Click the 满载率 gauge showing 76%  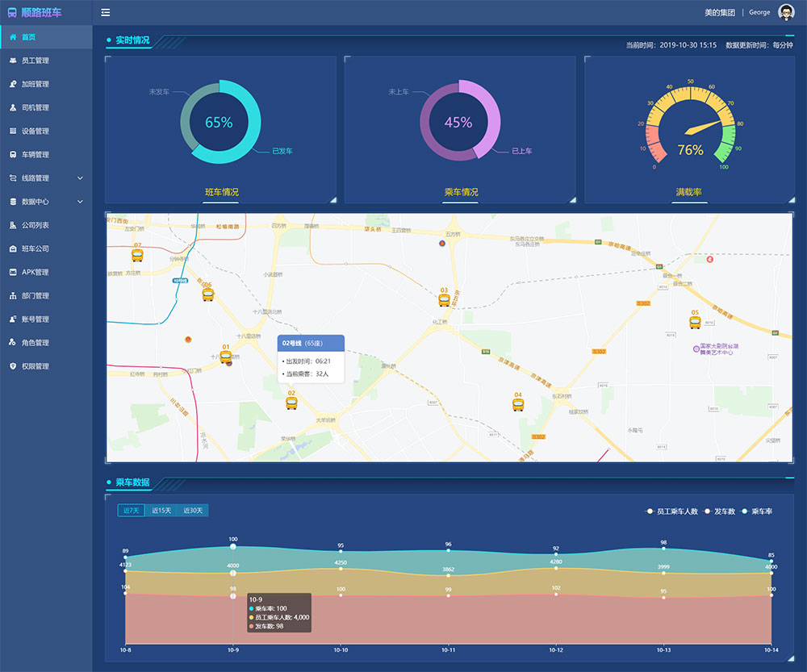[x=690, y=129]
